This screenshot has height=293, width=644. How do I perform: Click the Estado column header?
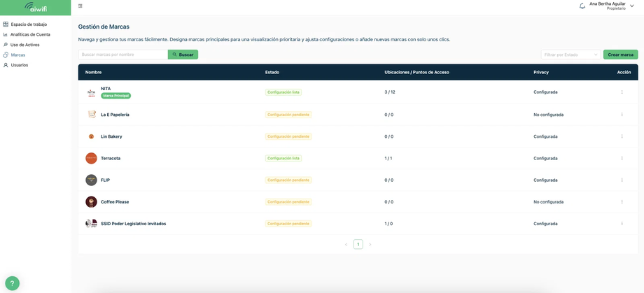click(272, 72)
